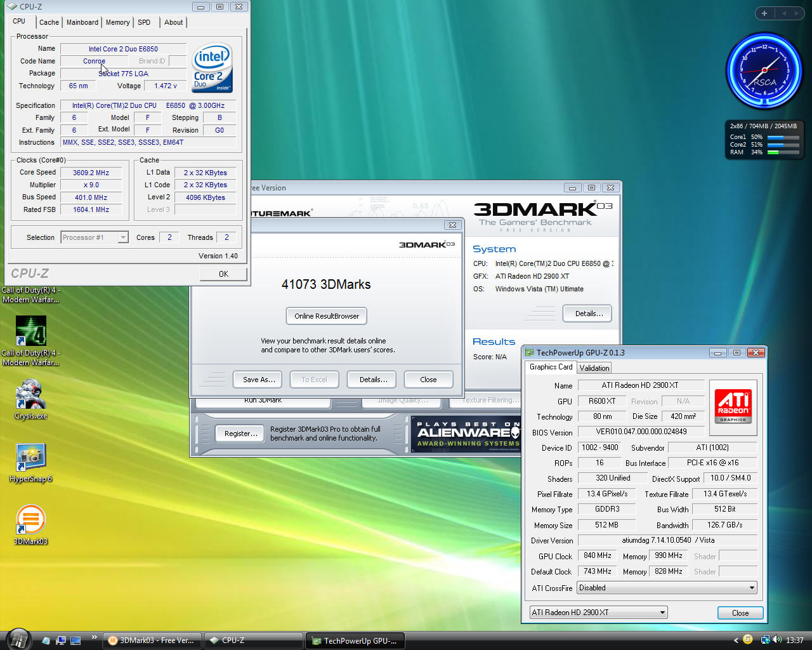Show hidden system tray icons
Viewport: 812px width, 650px height.
click(736, 640)
